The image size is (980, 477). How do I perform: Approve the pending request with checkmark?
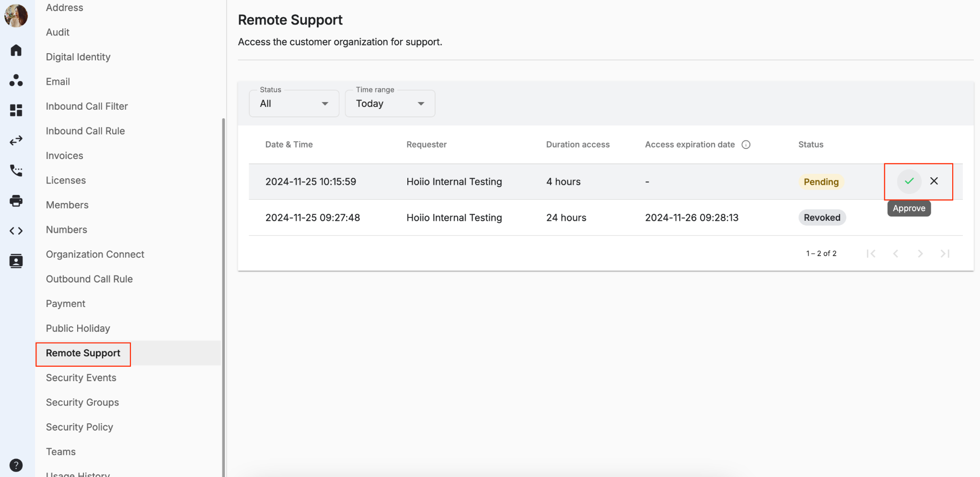click(909, 181)
